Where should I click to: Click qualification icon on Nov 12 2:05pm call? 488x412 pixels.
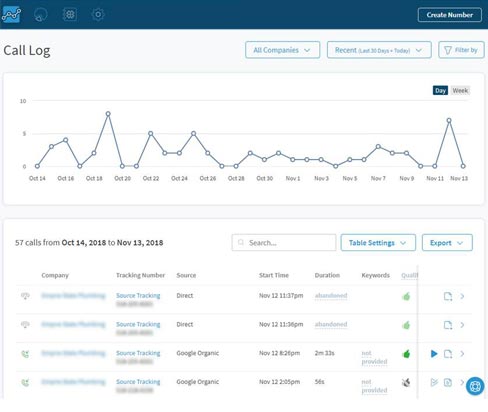(406, 382)
